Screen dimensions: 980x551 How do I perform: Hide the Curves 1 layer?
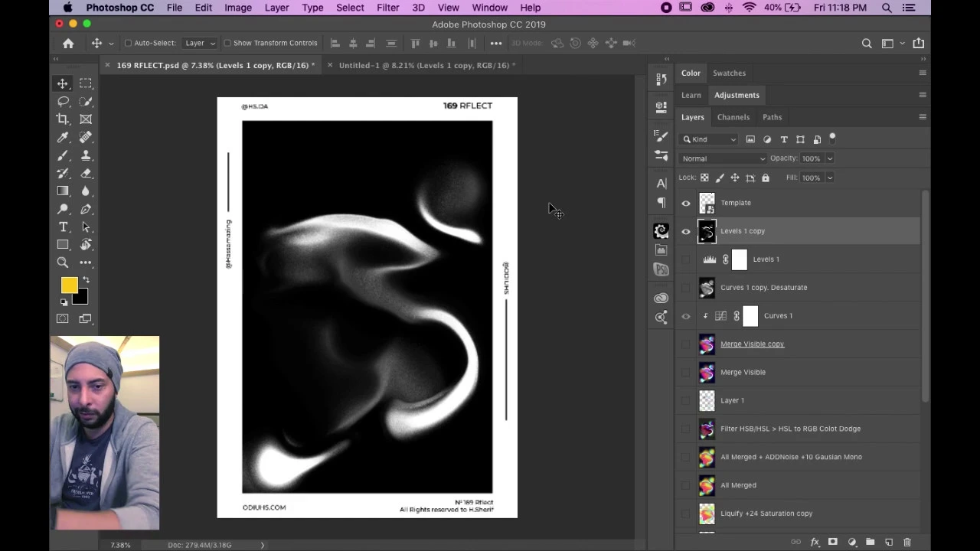[x=686, y=316]
